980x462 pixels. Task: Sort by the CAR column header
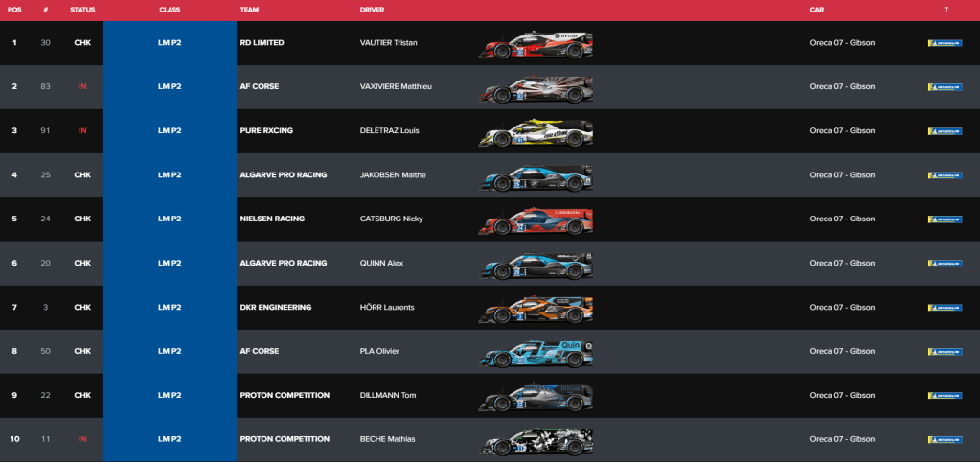[817, 10]
